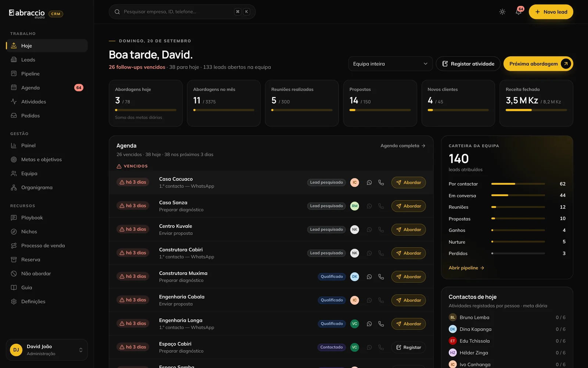The width and height of the screenshot is (588, 368).
Task: Click WhatsApp icon for Engenharia Longa
Action: tap(369, 324)
